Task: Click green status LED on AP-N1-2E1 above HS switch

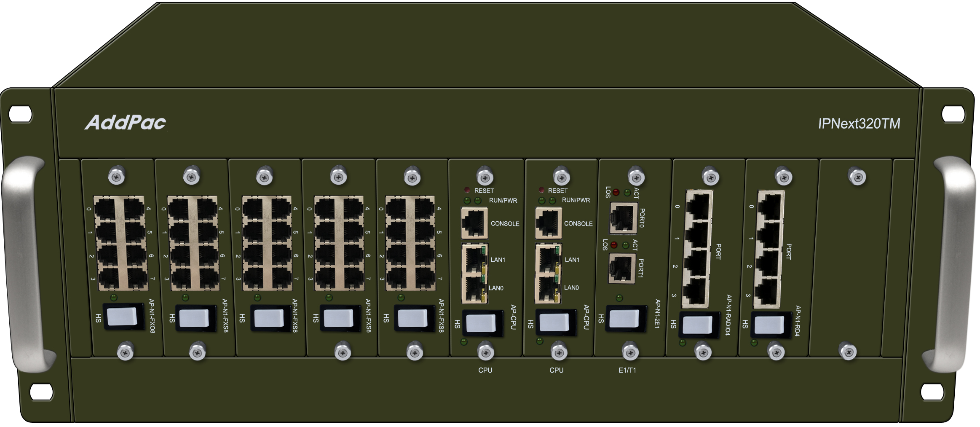Action: click(x=619, y=298)
